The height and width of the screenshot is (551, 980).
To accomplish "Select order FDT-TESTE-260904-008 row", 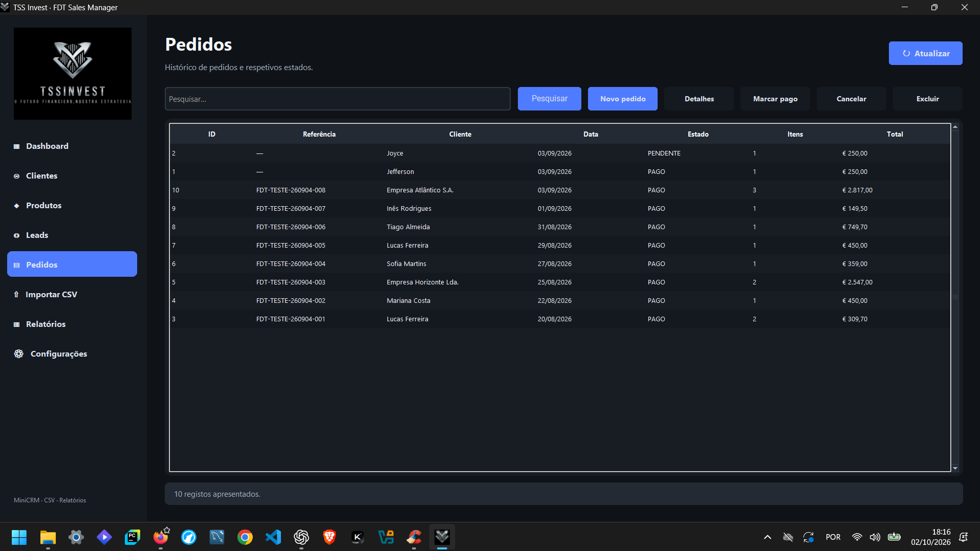I will point(560,190).
